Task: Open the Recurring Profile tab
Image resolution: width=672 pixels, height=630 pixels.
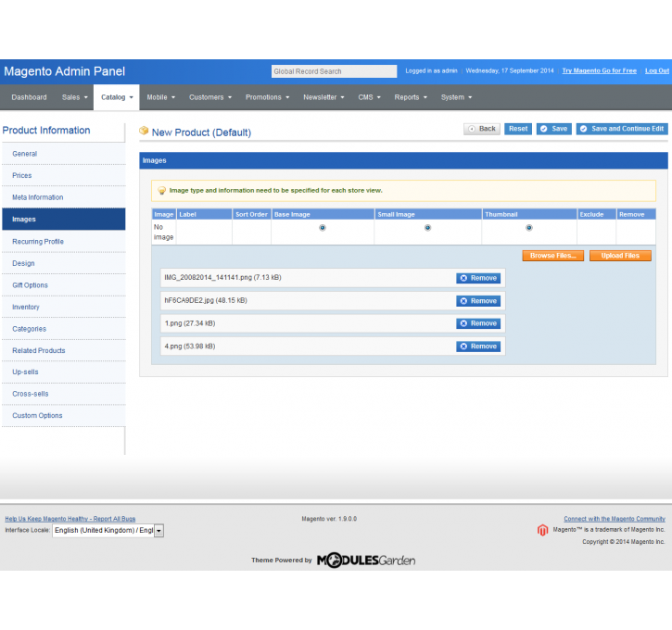Action: point(64,242)
